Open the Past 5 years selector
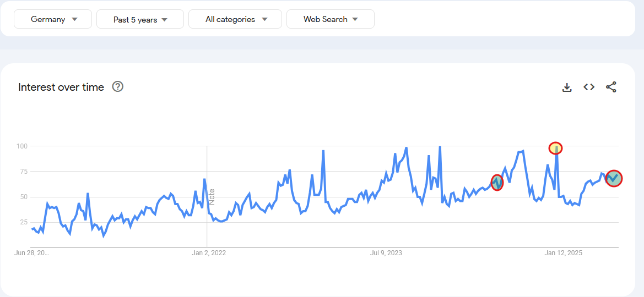 tap(140, 19)
